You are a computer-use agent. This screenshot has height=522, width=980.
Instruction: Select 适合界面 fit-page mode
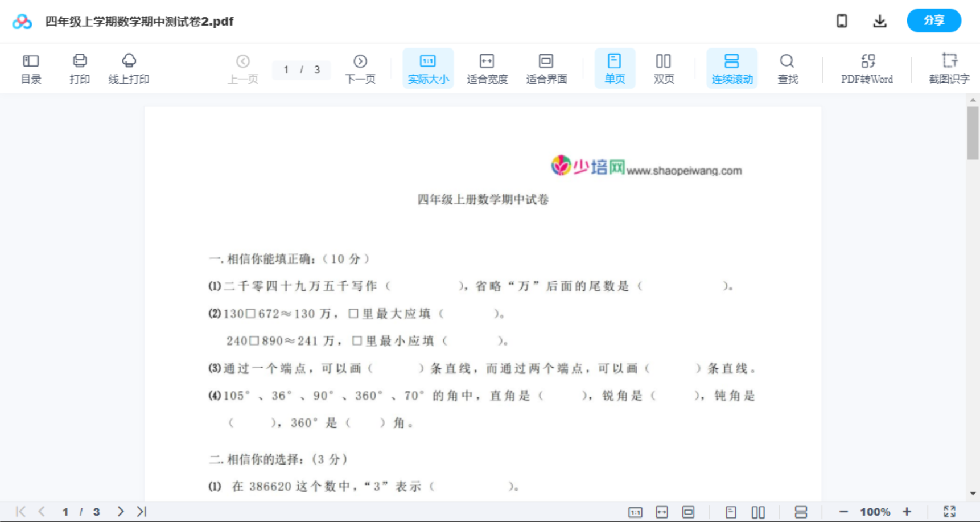pyautogui.click(x=546, y=68)
